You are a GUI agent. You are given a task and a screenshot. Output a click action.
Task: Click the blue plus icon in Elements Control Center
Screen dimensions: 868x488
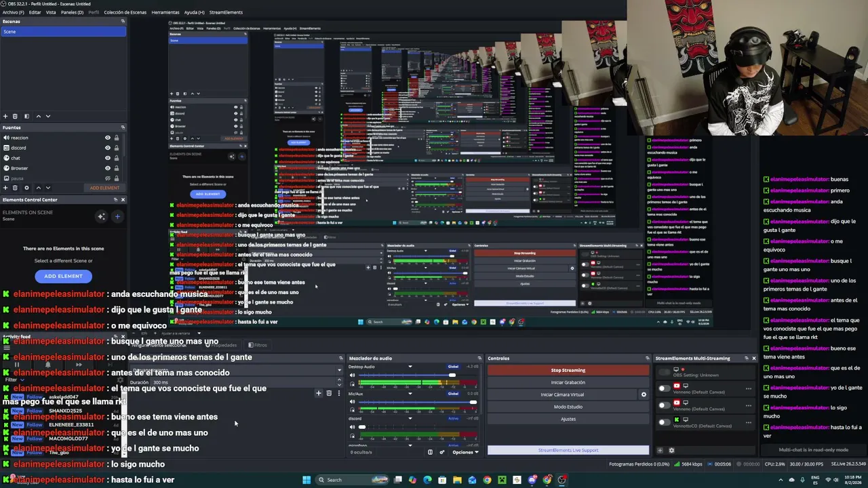pos(117,217)
